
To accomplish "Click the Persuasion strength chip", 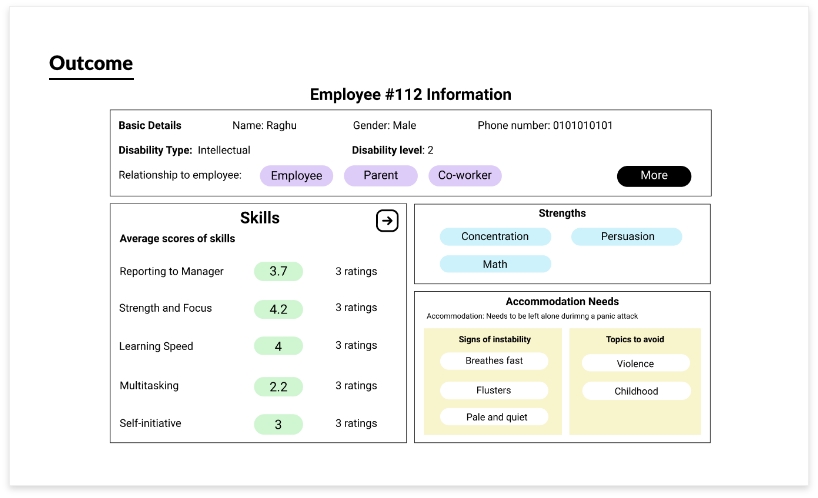I will pyautogui.click(x=627, y=237).
